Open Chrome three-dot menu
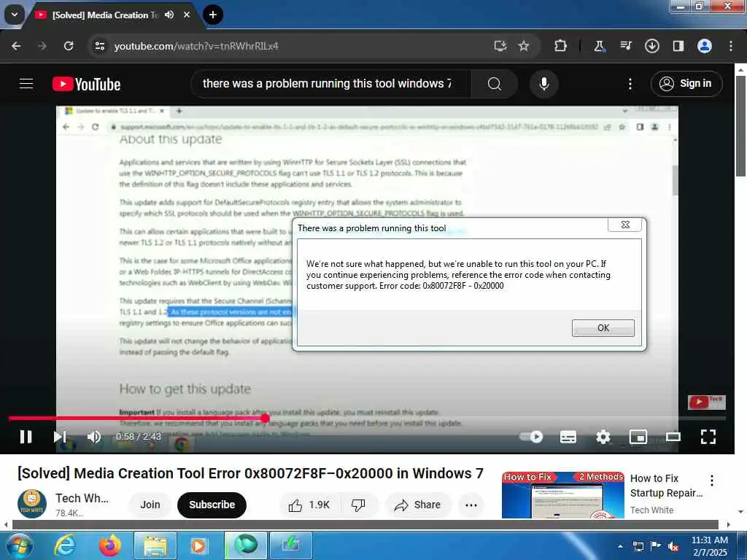This screenshot has width=747, height=560. (731, 46)
